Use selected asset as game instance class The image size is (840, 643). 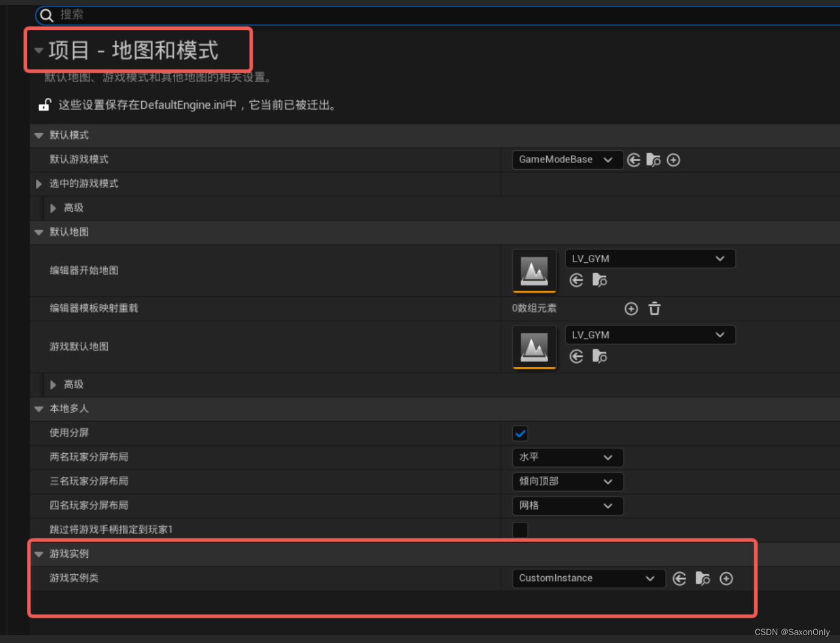679,579
